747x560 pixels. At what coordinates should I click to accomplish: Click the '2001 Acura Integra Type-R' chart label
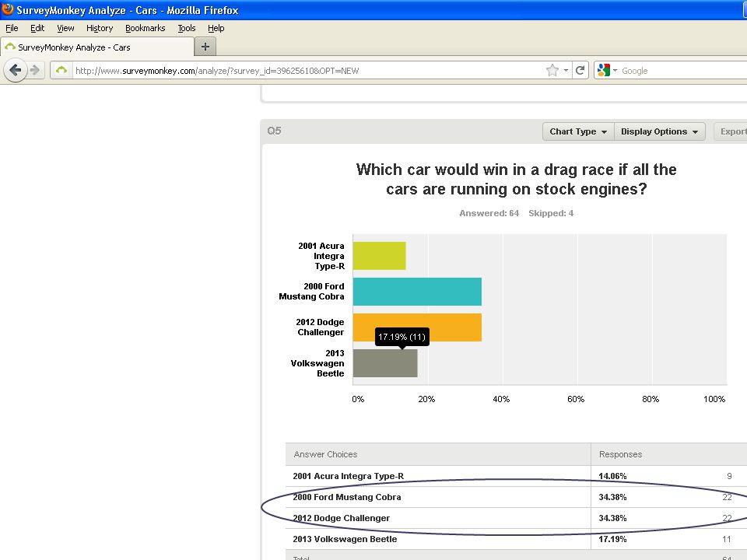click(321, 256)
